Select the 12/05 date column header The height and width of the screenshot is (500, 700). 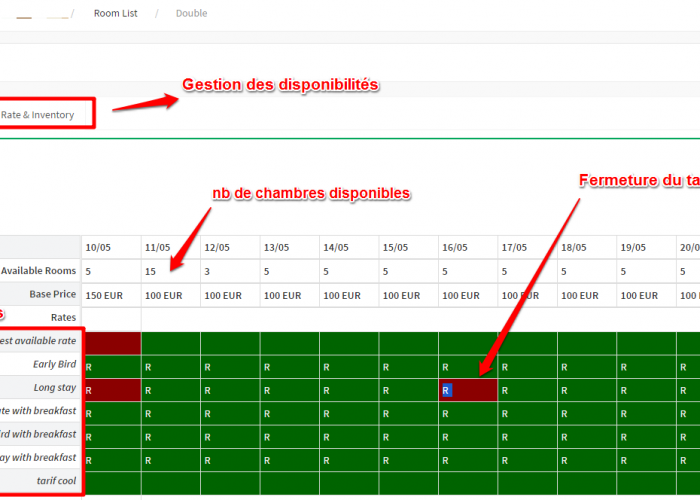(230, 247)
